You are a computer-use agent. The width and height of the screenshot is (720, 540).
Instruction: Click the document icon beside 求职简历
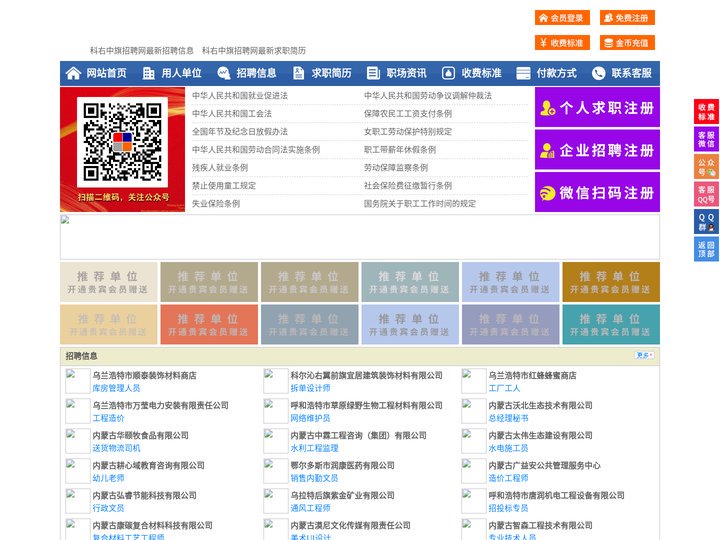298,73
